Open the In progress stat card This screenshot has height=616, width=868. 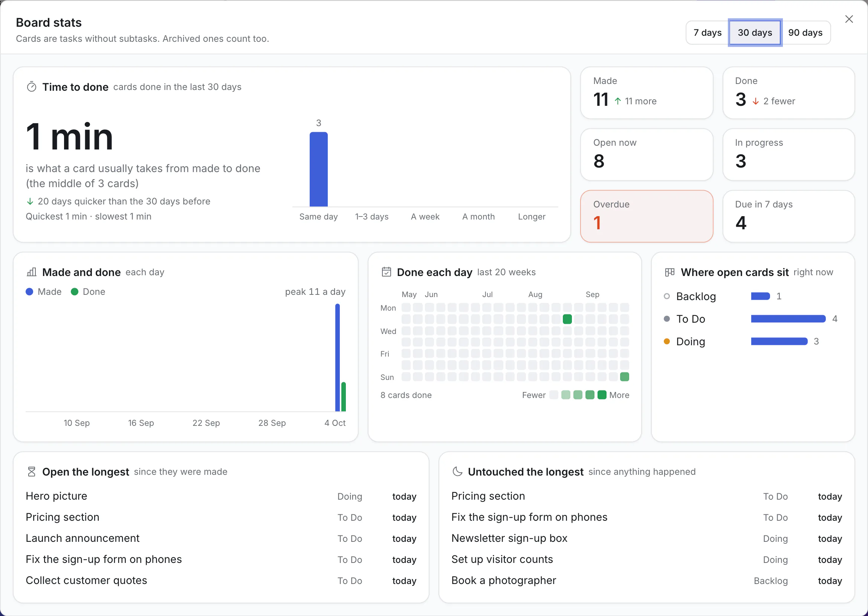tap(788, 154)
